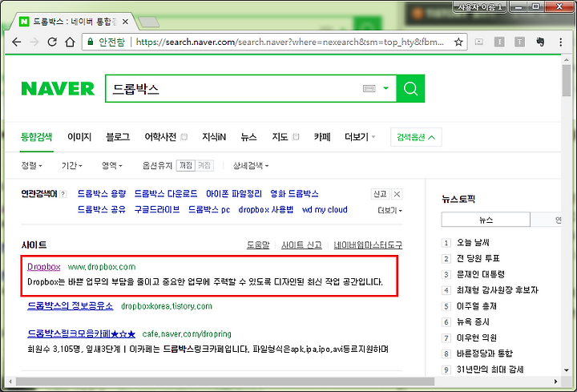The width and height of the screenshot is (577, 392).
Task: Click the scroll down arrow on vertical scrollbar
Action: [x=566, y=370]
